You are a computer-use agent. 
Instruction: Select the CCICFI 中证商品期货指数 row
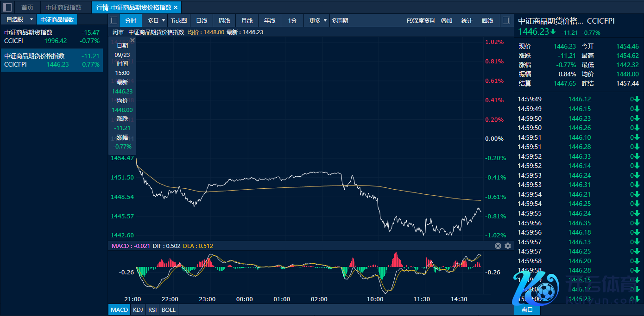tap(51, 37)
